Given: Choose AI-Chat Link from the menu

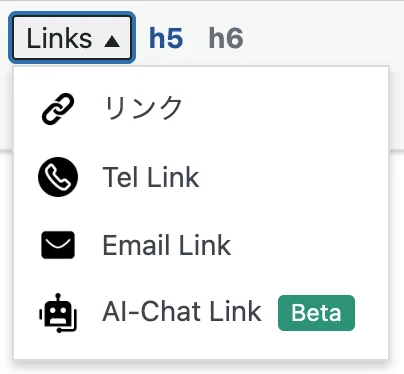Looking at the screenshot, I should pyautogui.click(x=201, y=313).
